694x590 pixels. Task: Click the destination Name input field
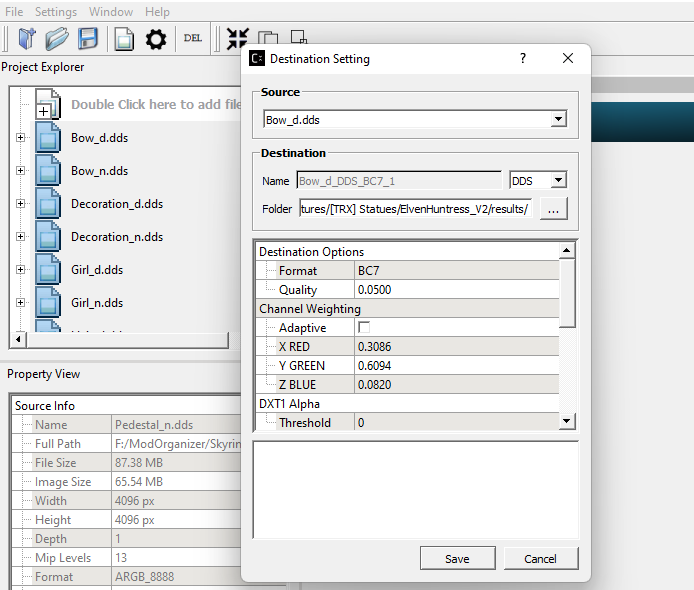(x=399, y=181)
